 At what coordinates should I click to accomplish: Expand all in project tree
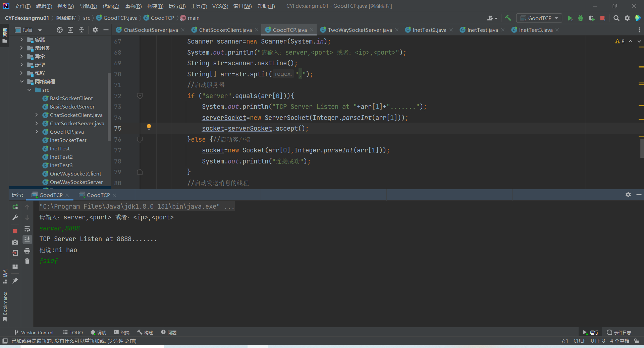70,30
